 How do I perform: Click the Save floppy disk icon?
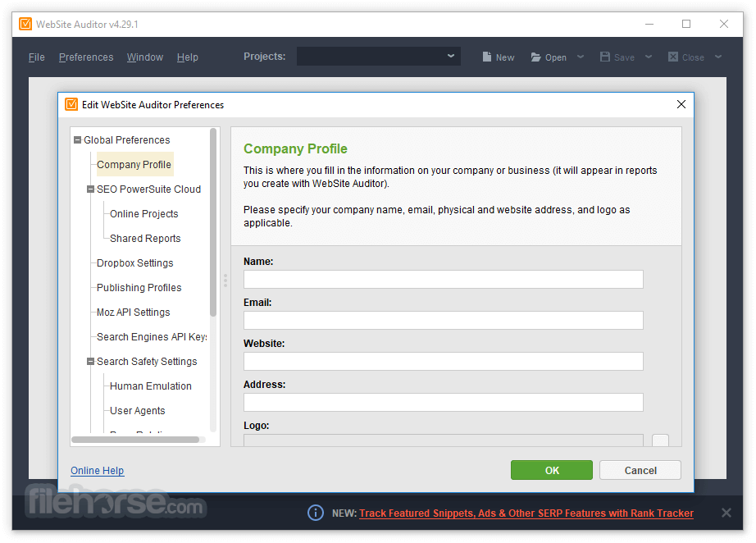coord(604,57)
